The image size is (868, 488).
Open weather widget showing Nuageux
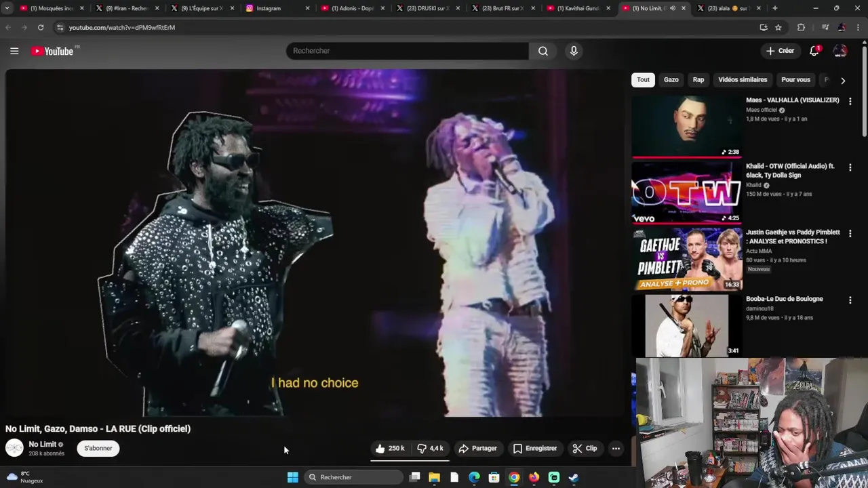point(24,477)
